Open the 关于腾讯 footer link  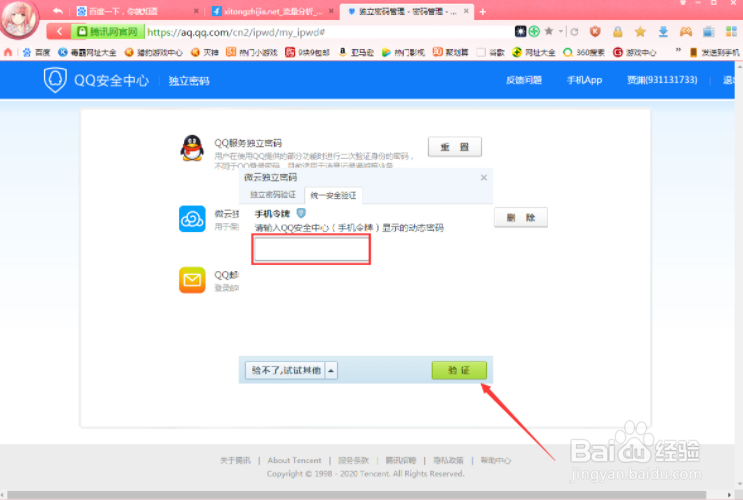pos(236,460)
